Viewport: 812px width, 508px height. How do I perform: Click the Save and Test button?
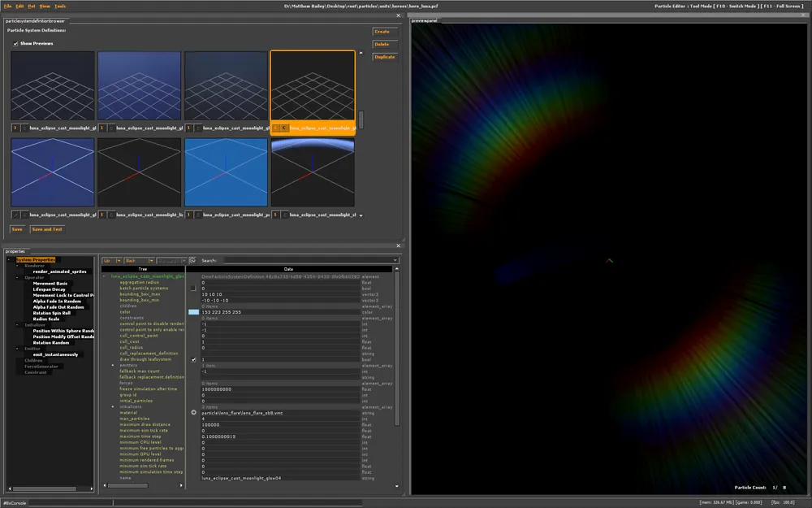click(46, 229)
